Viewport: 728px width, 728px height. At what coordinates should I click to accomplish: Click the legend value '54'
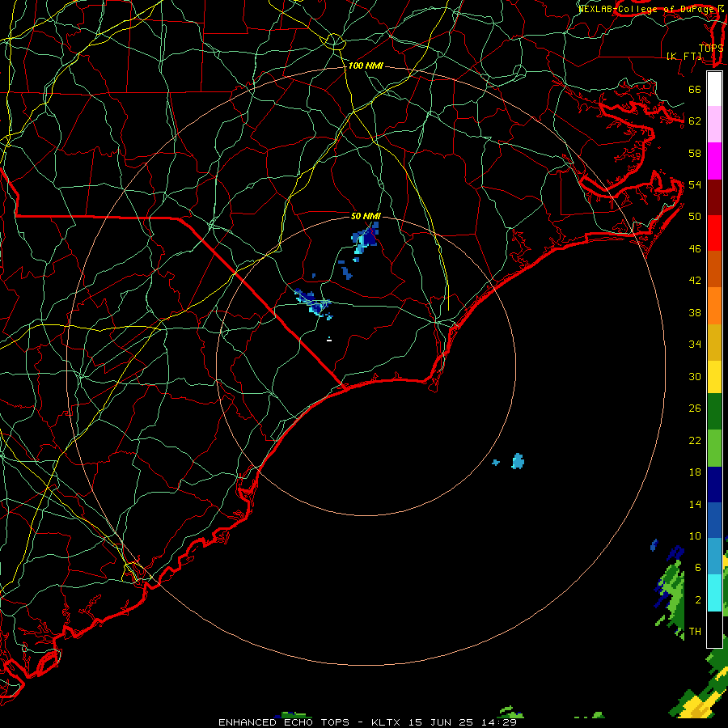tap(695, 185)
